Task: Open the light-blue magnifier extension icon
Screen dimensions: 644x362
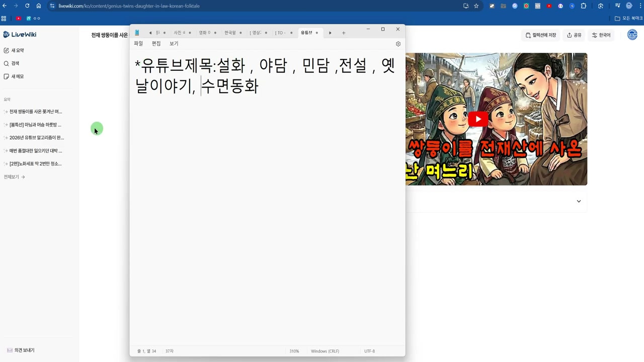Action: (515, 6)
